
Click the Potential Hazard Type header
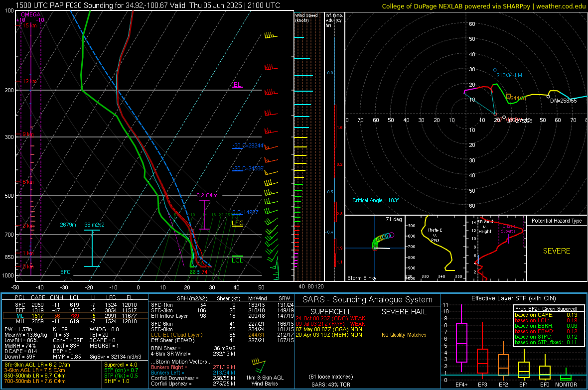pos(557,221)
